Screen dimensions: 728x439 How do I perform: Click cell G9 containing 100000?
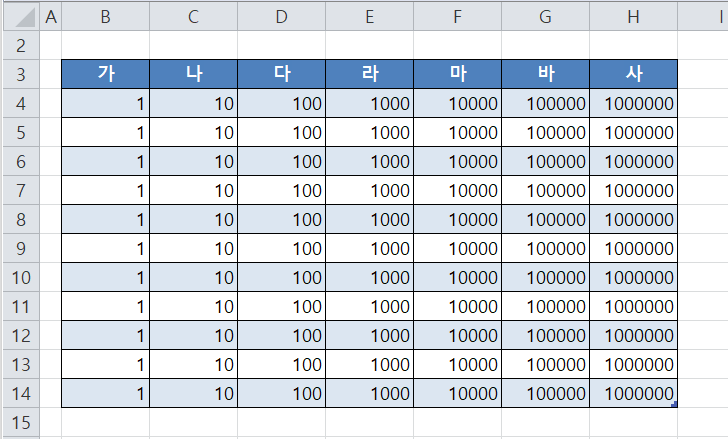[x=546, y=248]
